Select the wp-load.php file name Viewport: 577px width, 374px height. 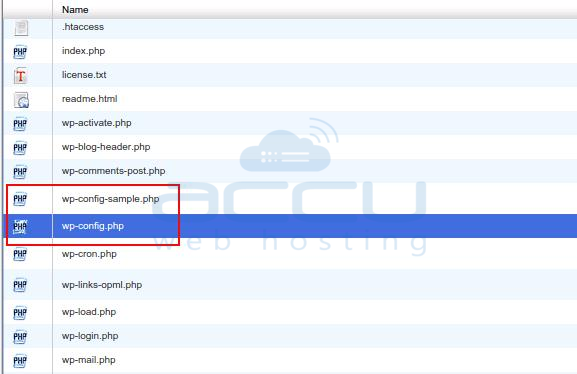point(89,312)
